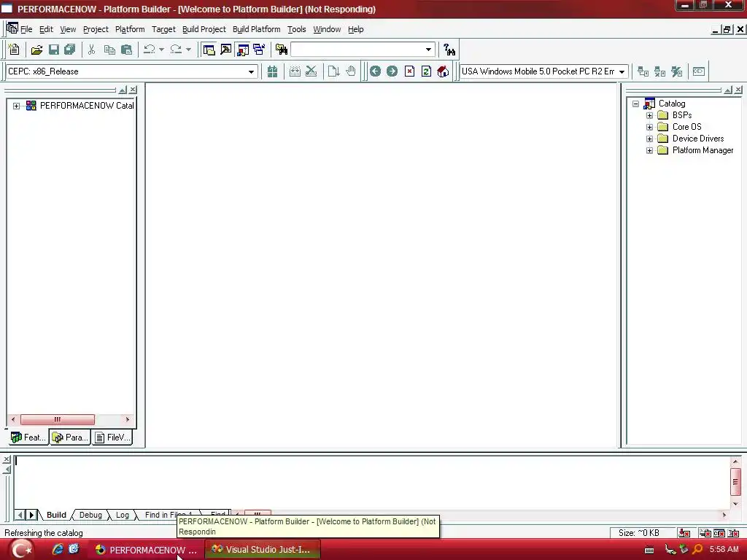Toggle the Catalog window toolbar icon
The image size is (747, 560).
coord(242,49)
